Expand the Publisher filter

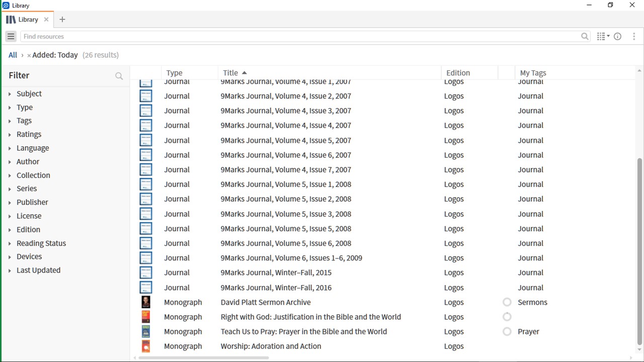pyautogui.click(x=10, y=203)
